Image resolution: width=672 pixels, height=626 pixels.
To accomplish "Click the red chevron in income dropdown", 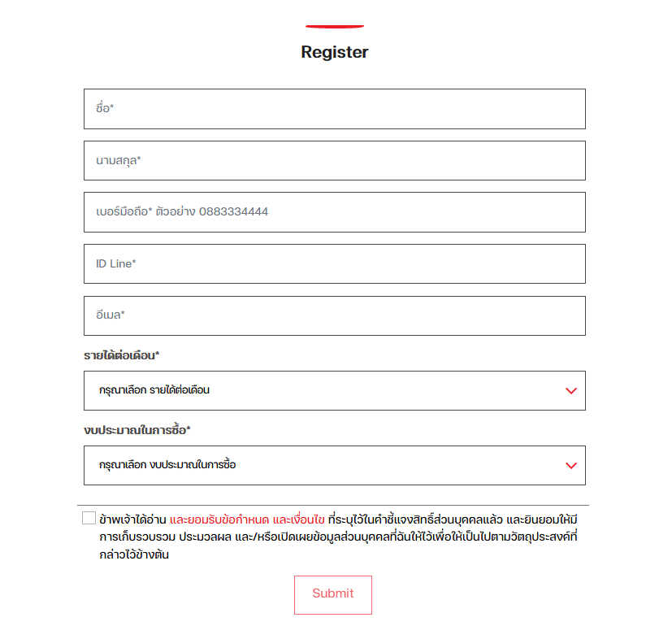I will pyautogui.click(x=571, y=390).
